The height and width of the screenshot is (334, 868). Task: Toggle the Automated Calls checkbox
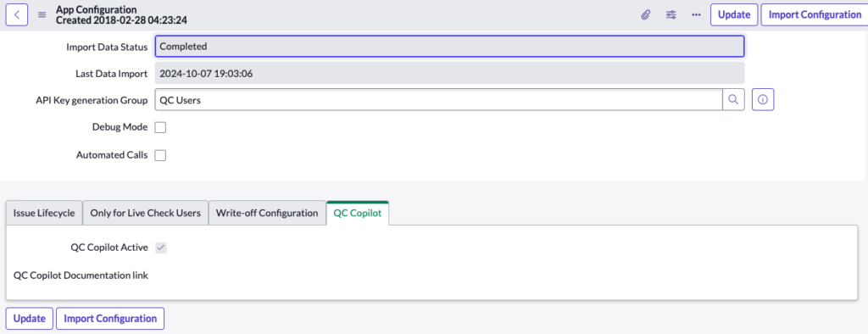160,155
